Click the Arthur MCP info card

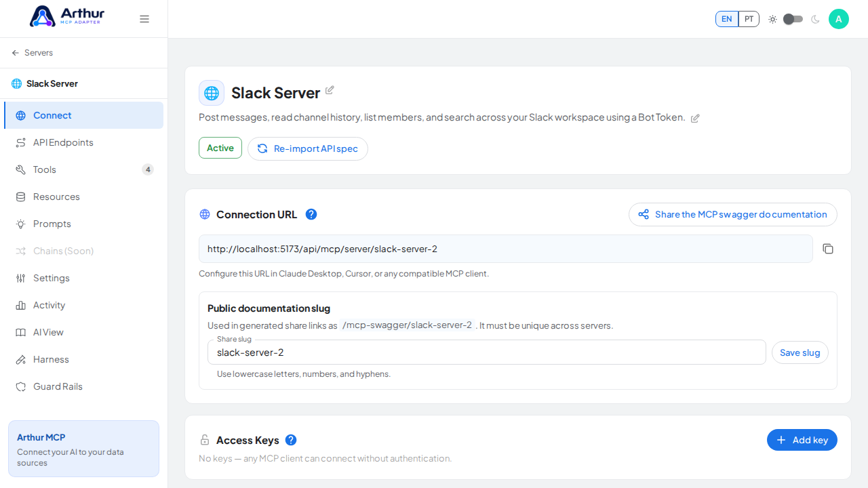83,449
